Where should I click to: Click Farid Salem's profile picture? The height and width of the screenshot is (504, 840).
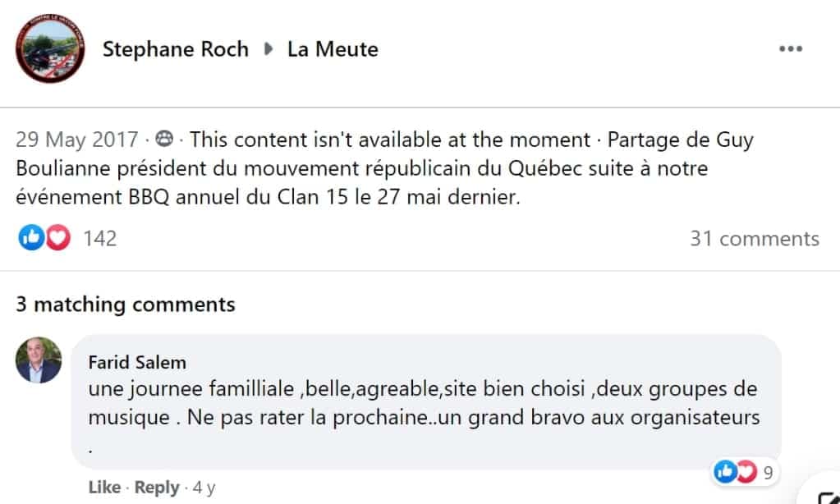[x=38, y=360]
